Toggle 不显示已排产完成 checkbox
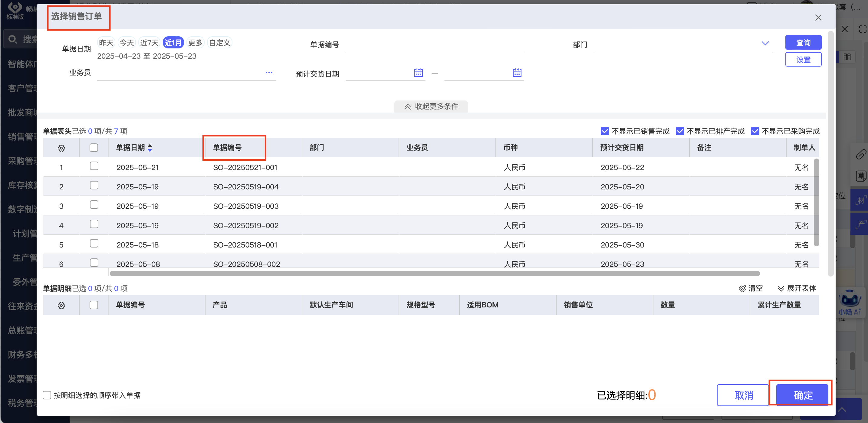Image resolution: width=868 pixels, height=423 pixels. [680, 131]
